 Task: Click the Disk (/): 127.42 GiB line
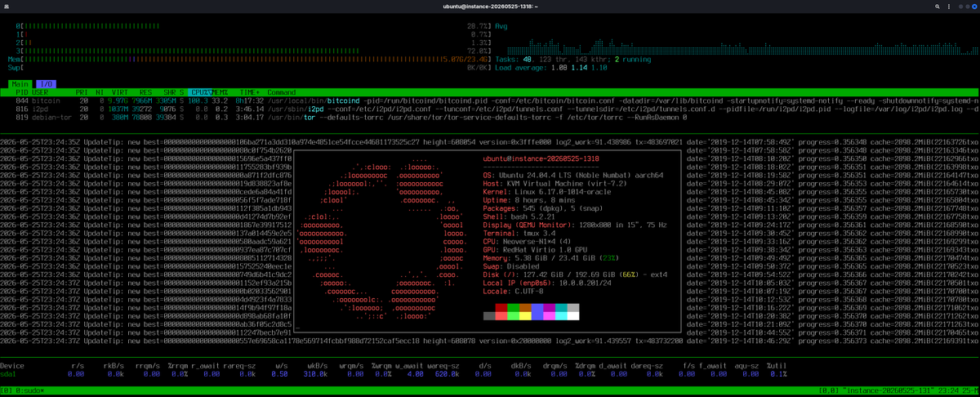[576, 274]
